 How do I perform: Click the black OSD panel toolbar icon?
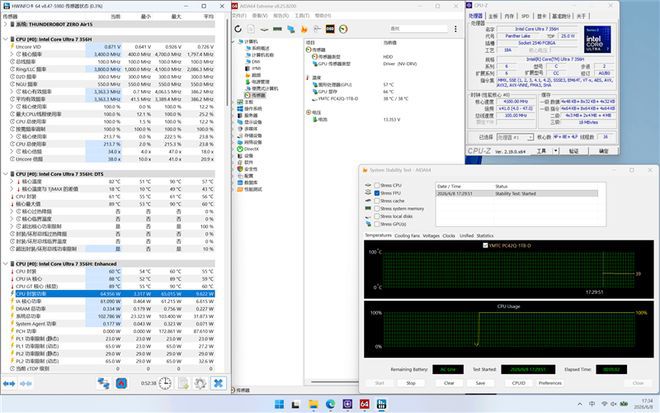point(330,29)
